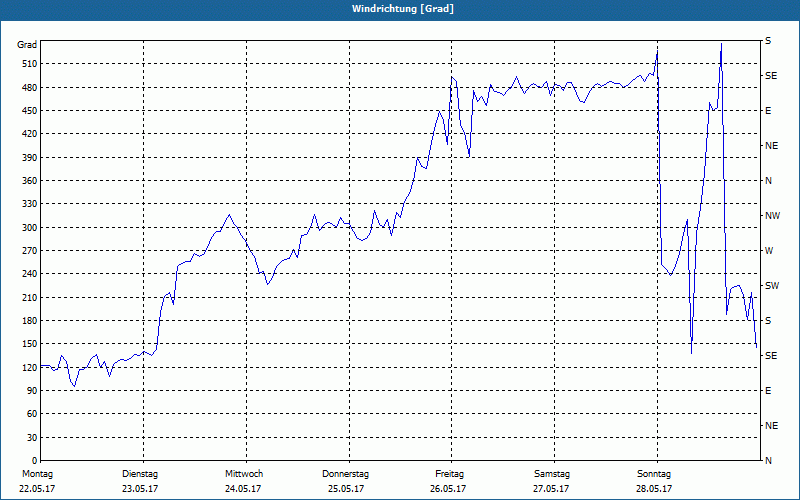Click the date 26.05.17
Image resolution: width=800 pixels, height=500 pixels.
click(x=448, y=489)
